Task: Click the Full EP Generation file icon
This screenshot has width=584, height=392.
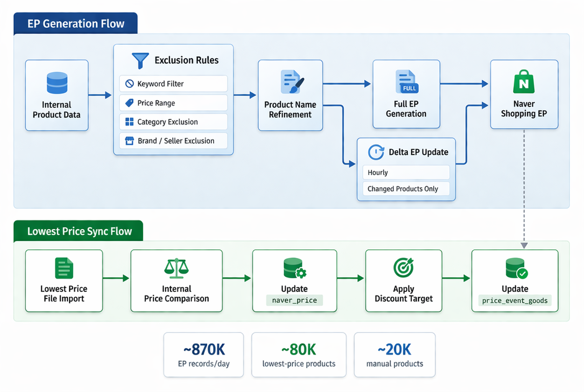Action: (407, 82)
